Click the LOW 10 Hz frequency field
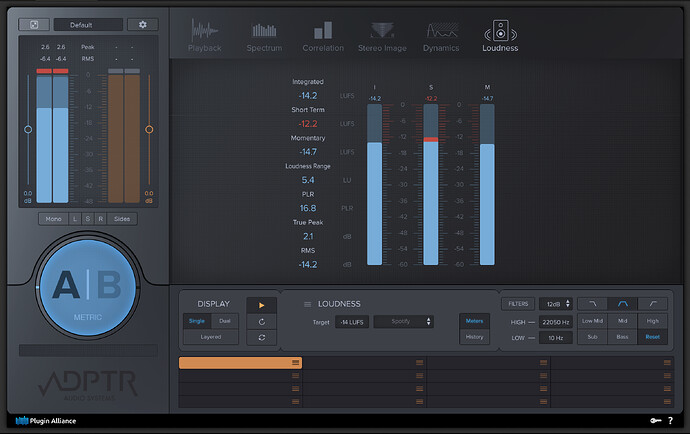The height and width of the screenshot is (434, 690). [556, 338]
